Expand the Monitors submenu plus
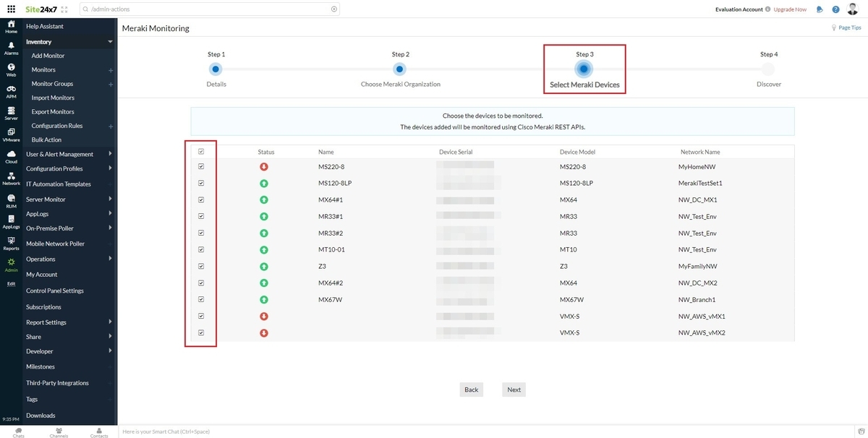This screenshot has height=438, width=868. coord(111,71)
